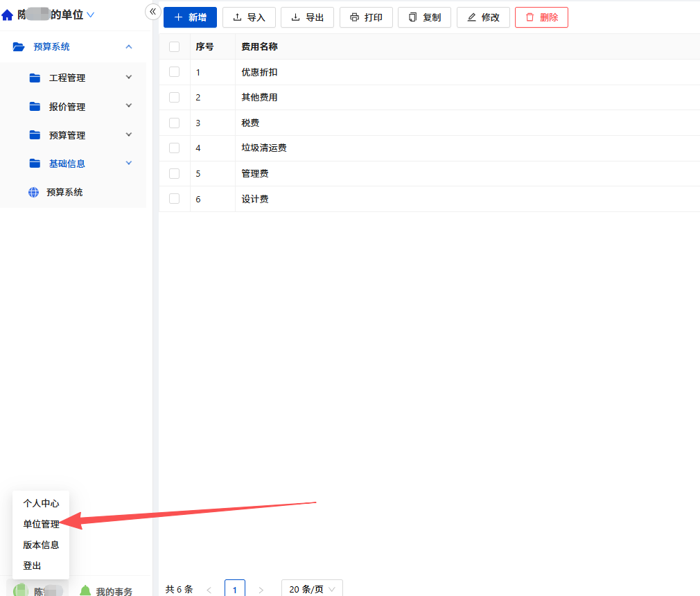The height and width of the screenshot is (596, 700).
Task: Go to page 1 in pagination
Action: coord(235,588)
